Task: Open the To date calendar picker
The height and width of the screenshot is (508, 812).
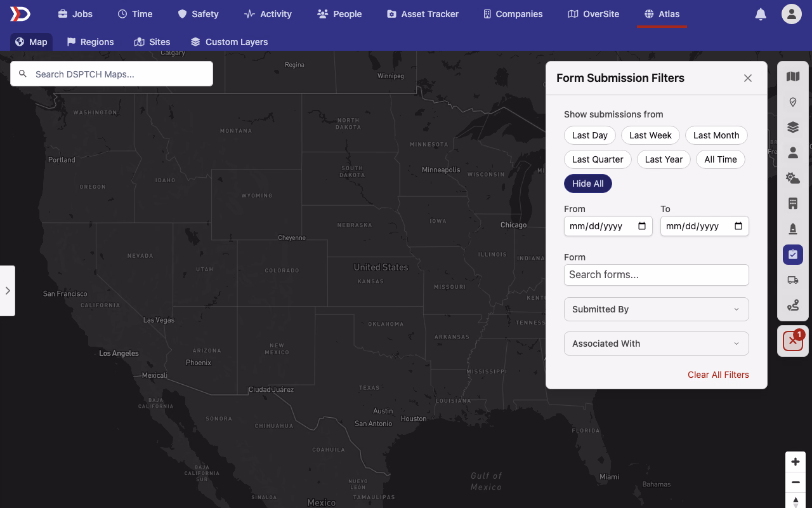Action: (x=738, y=226)
